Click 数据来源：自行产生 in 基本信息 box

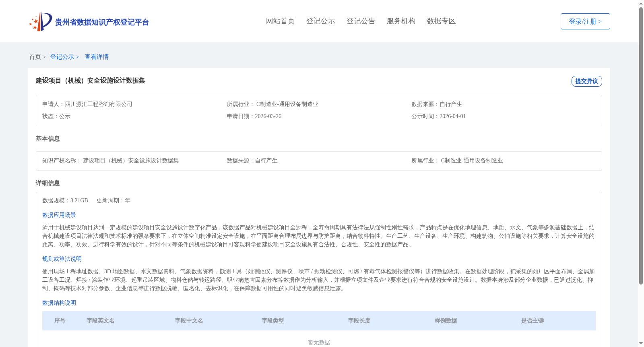[252, 160]
